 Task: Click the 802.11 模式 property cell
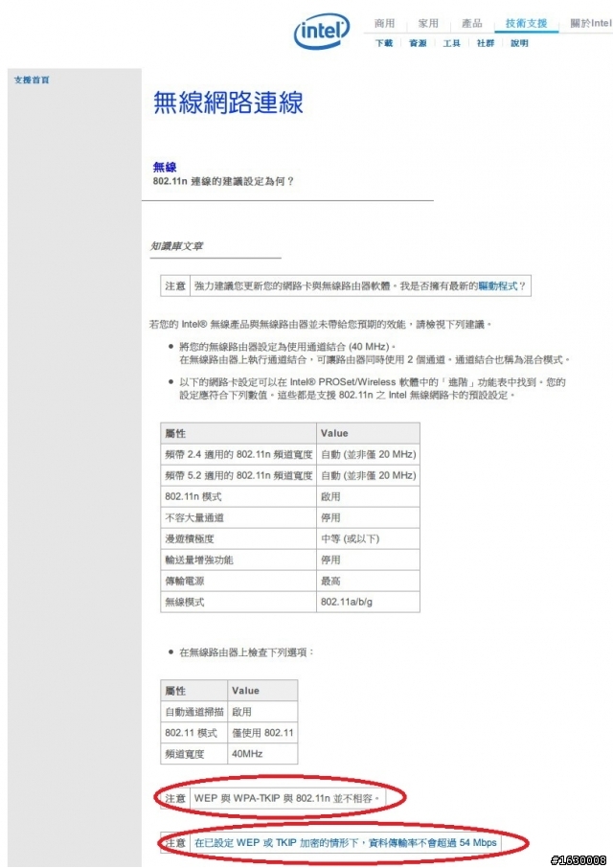194,733
